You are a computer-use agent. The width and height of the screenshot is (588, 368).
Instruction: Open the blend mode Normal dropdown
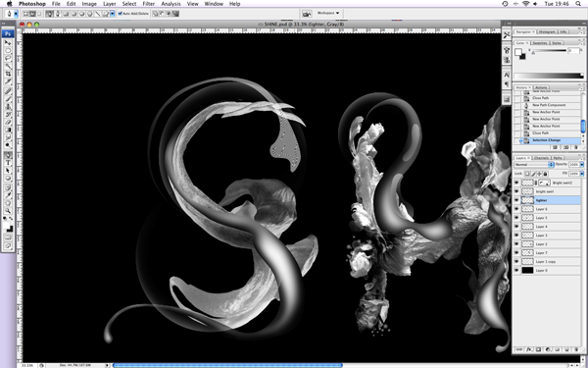(x=534, y=165)
